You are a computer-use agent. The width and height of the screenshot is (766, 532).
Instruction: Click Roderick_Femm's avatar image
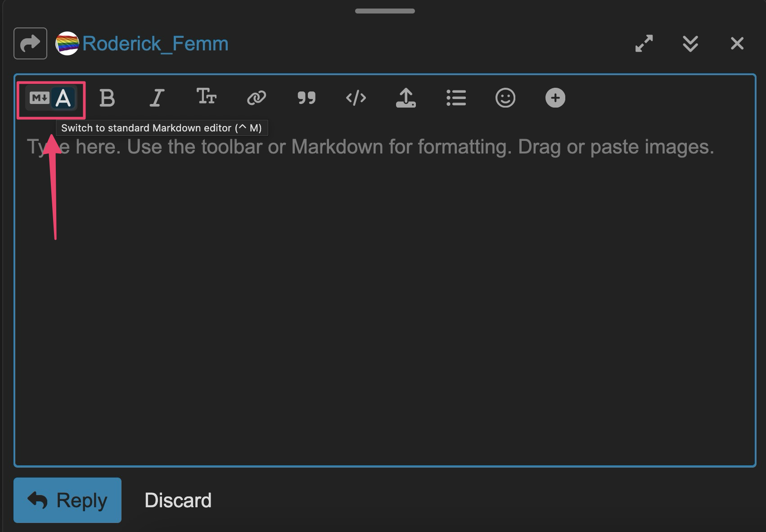[x=67, y=44]
